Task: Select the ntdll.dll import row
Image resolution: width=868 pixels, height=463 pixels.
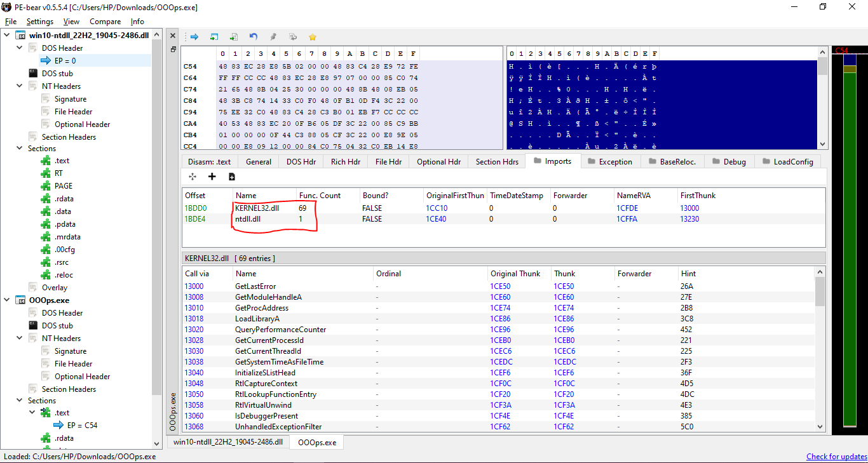Action: 503,218
